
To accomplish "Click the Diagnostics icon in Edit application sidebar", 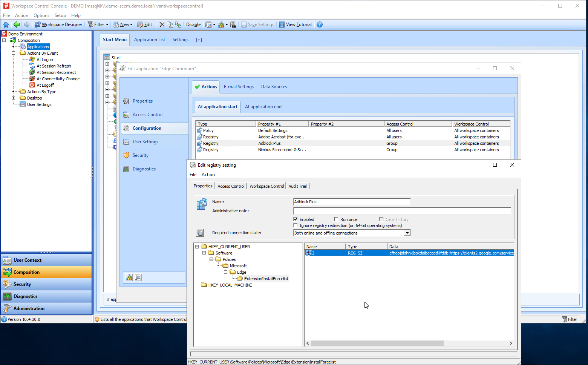I will (126, 169).
